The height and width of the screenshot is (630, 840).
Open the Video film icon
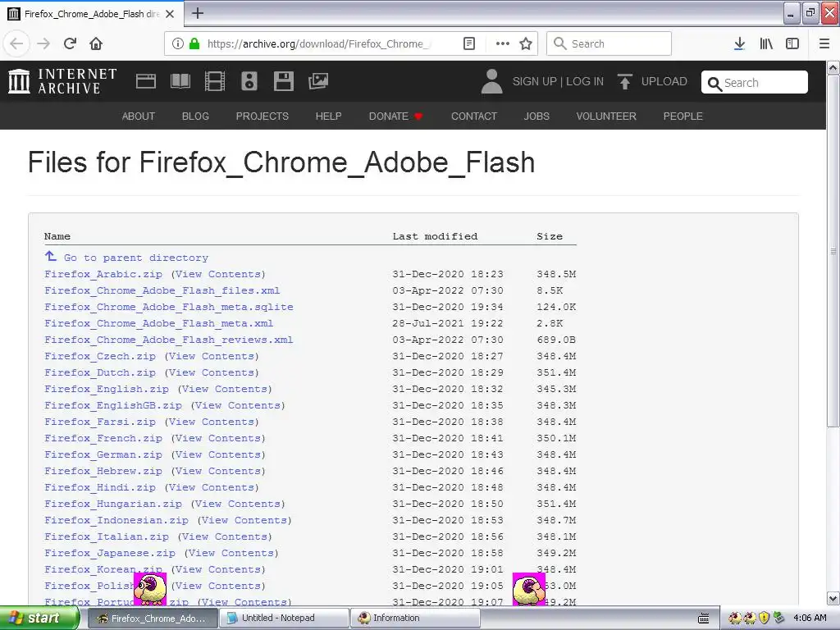tap(215, 81)
